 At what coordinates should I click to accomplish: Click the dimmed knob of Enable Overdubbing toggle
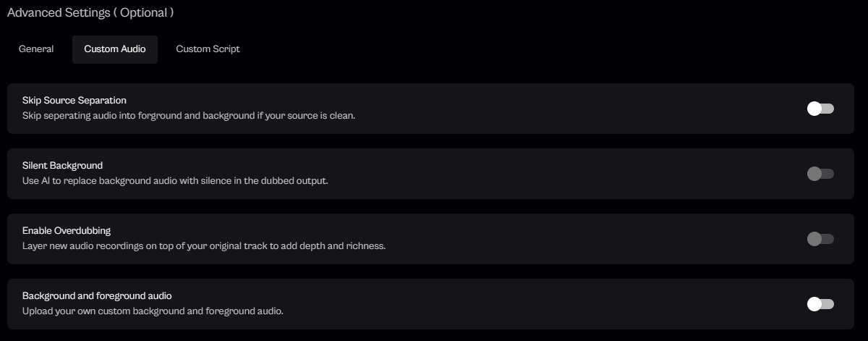point(814,239)
